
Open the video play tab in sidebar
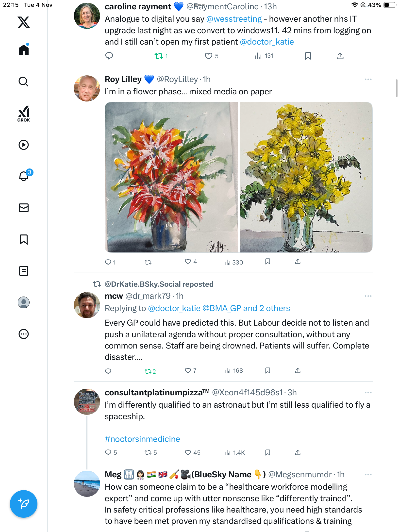pyautogui.click(x=24, y=145)
